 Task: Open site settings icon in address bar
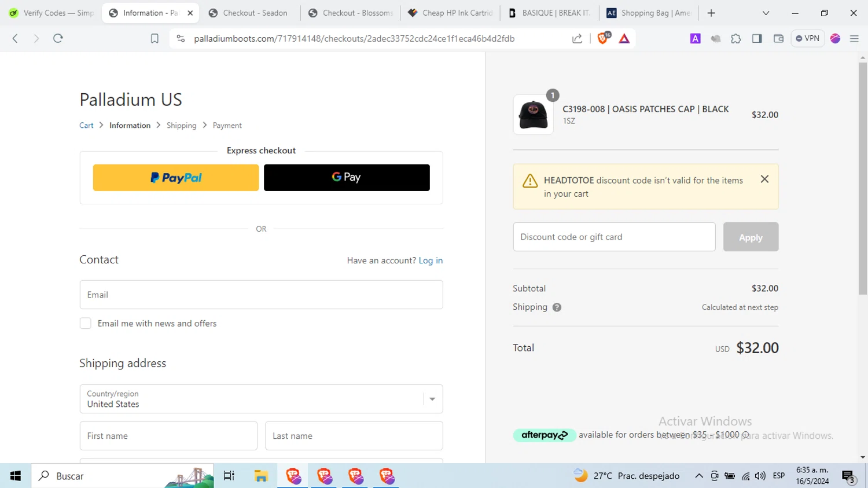(x=181, y=38)
